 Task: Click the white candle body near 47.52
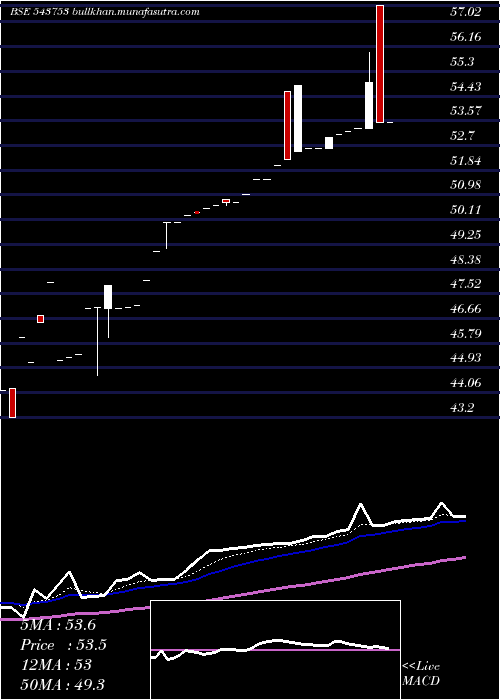point(108,297)
